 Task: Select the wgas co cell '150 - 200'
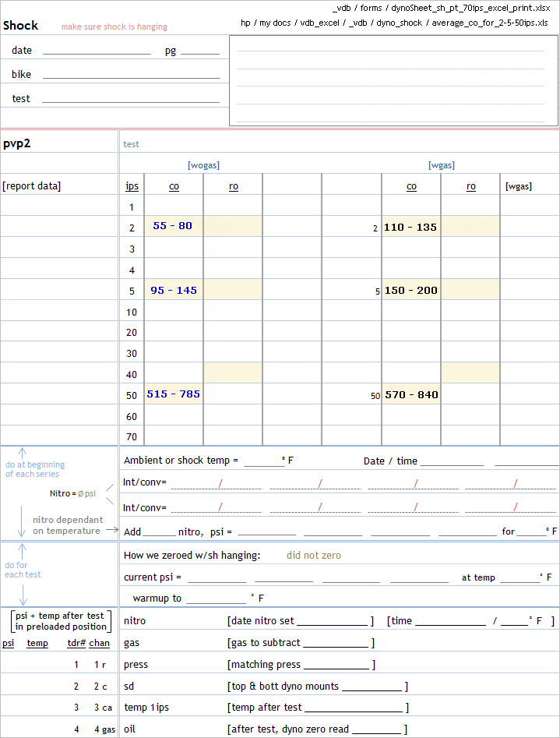coord(410,291)
